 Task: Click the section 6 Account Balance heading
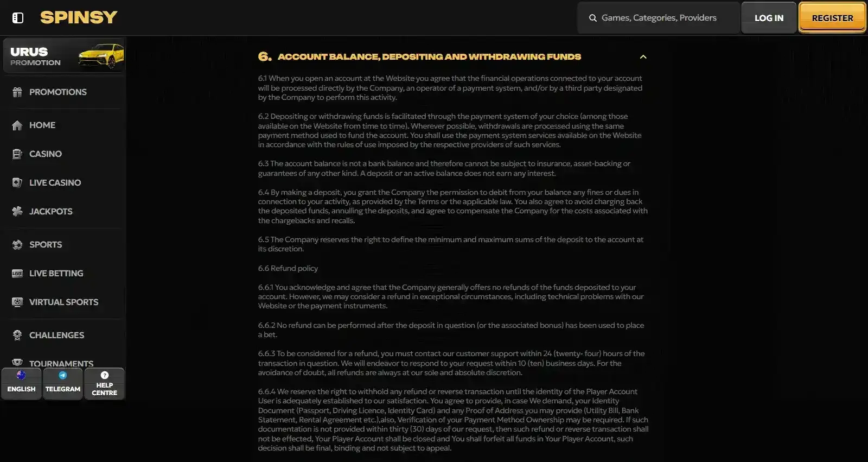(419, 56)
